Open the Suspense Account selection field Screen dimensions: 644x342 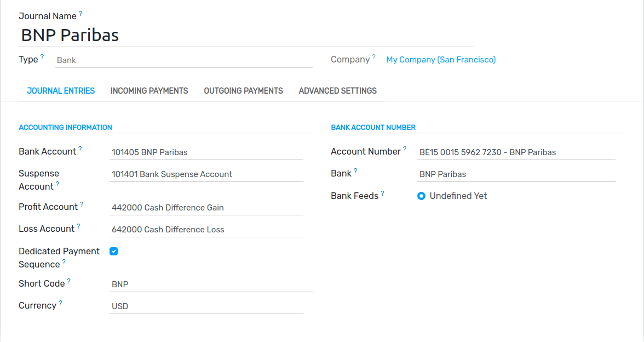click(x=206, y=174)
